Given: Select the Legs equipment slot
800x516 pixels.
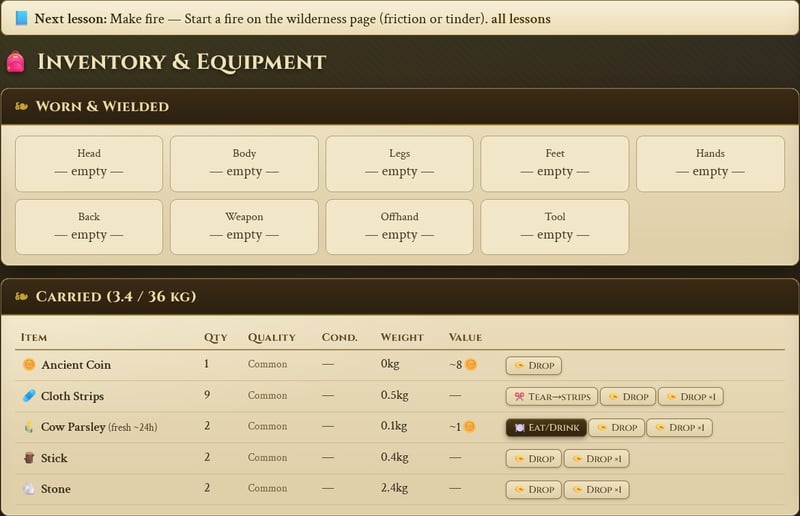Looking at the screenshot, I should pos(399,164).
